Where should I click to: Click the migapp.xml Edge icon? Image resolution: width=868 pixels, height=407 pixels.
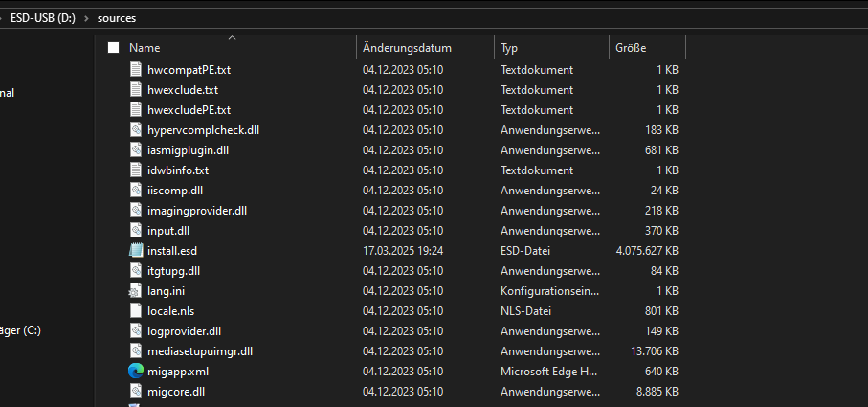(135, 372)
